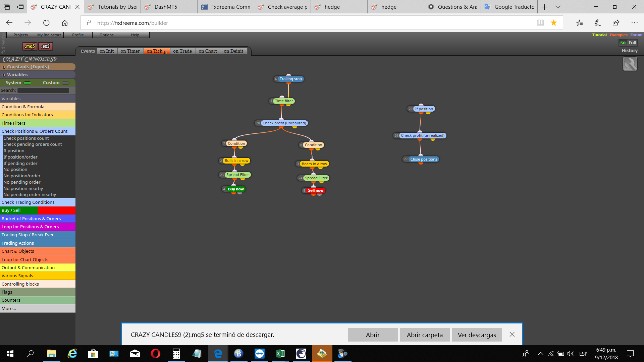This screenshot has height=362, width=644.
Task: Select the Sell now block
Action: [316, 190]
